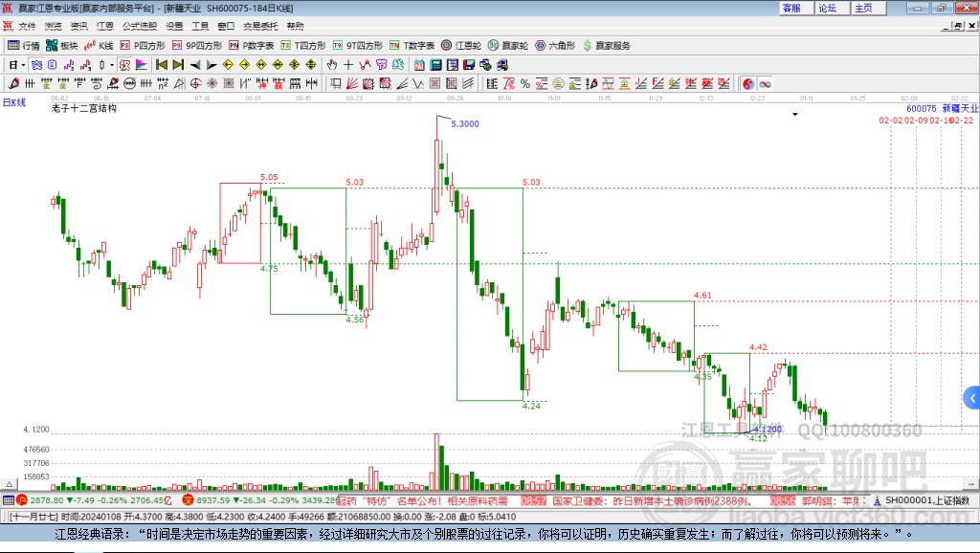Select the circled 金 golden ratio tool
Image resolution: width=980 pixels, height=553 pixels.
[558, 84]
